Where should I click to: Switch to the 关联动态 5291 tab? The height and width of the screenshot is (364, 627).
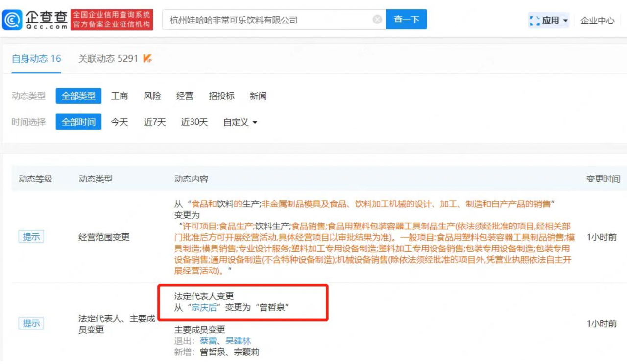(x=108, y=59)
